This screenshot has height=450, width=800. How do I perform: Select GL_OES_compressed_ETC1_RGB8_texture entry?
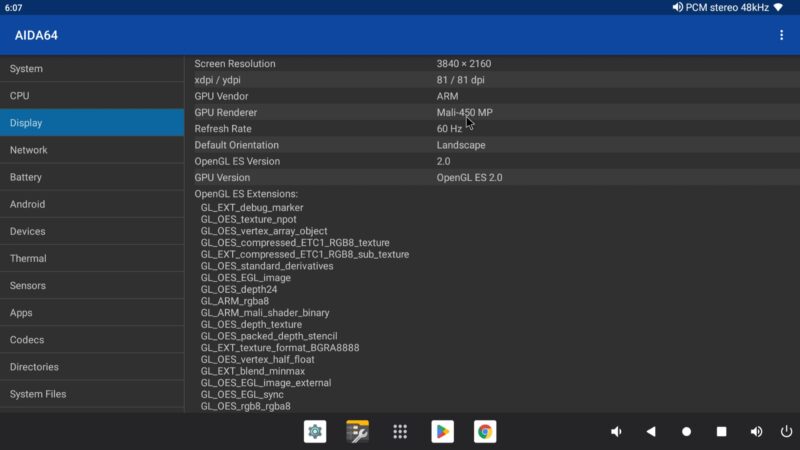pyautogui.click(x=295, y=243)
